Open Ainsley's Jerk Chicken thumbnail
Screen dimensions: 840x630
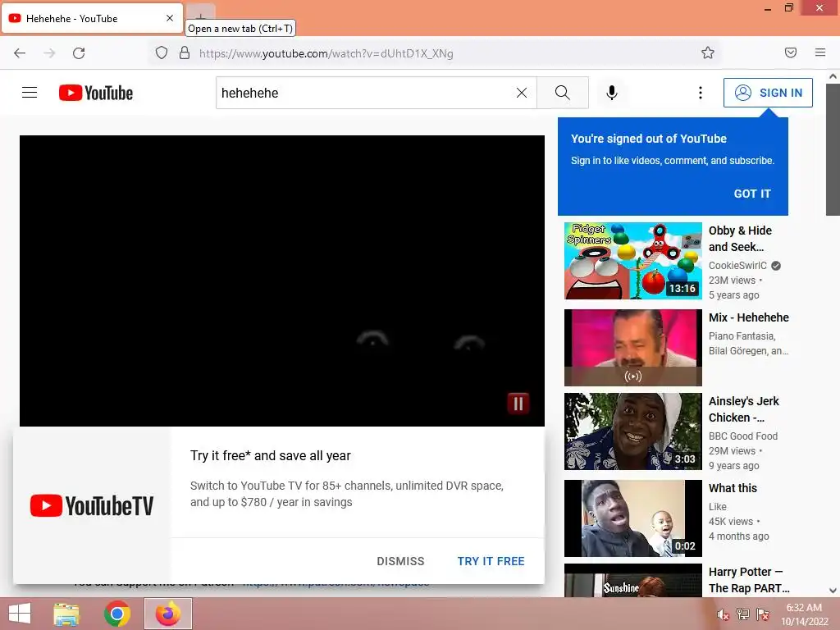pyautogui.click(x=633, y=431)
